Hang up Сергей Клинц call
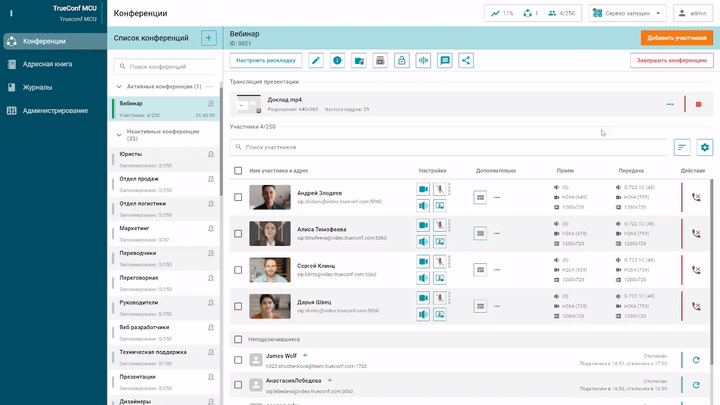This screenshot has width=720, height=405. pos(697,270)
